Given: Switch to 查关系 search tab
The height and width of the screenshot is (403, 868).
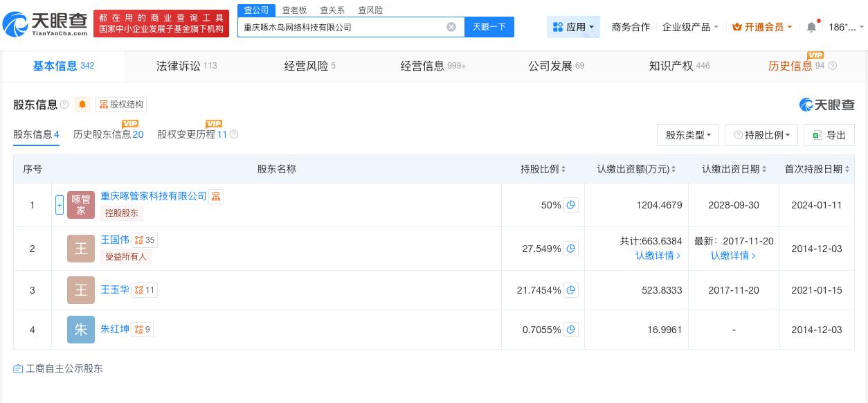Looking at the screenshot, I should (332, 10).
